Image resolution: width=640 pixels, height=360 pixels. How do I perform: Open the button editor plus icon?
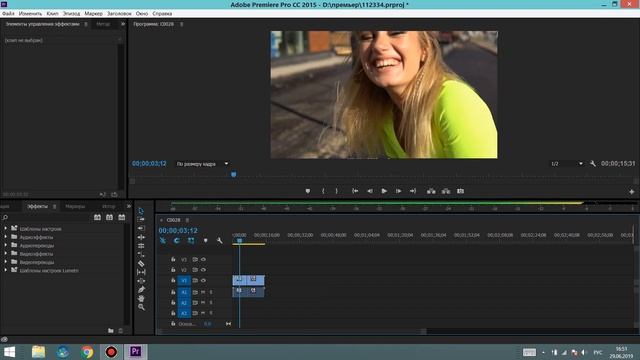tap(631, 191)
